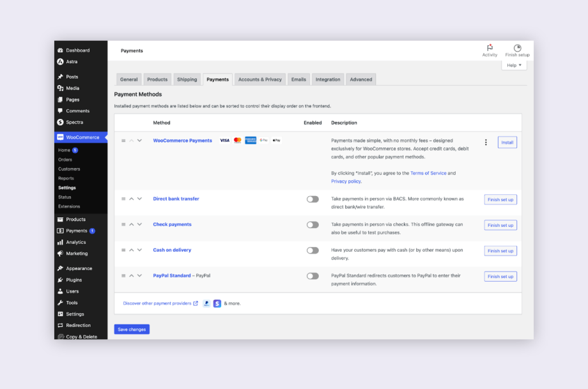Click Finish set up for Check payments

click(500, 225)
